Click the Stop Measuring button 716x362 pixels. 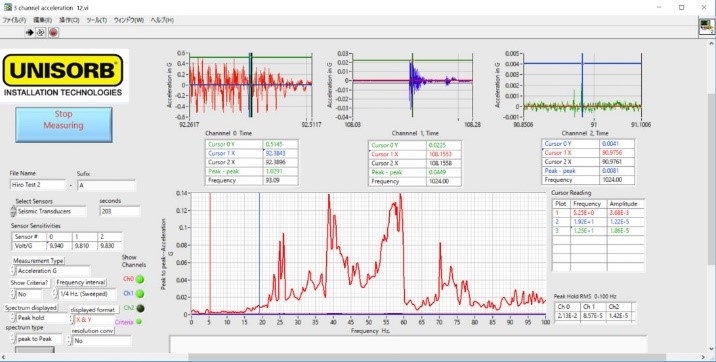point(64,125)
